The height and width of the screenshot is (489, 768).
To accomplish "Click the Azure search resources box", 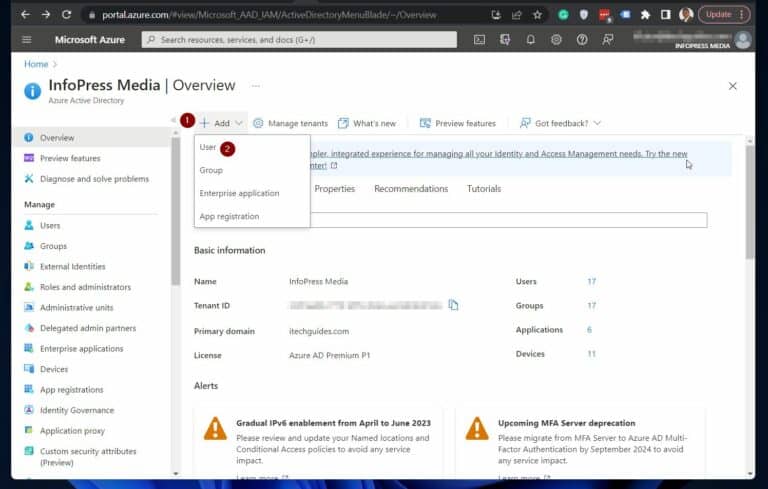I will tap(299, 40).
